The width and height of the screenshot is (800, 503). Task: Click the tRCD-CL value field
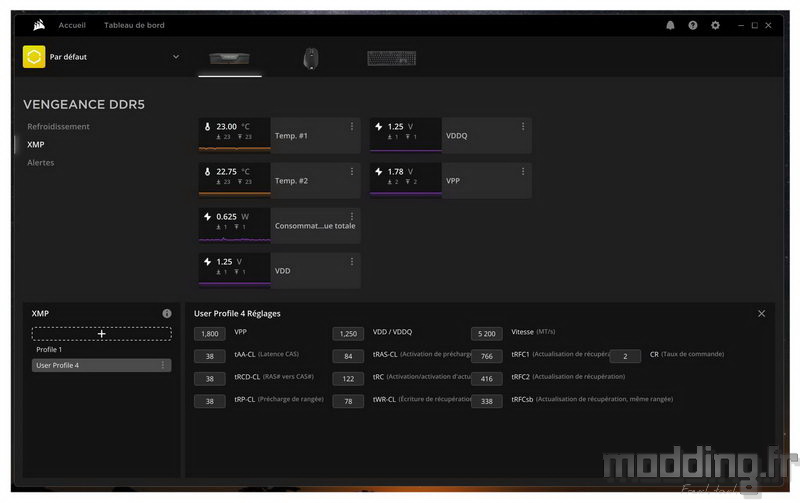pyautogui.click(x=210, y=379)
